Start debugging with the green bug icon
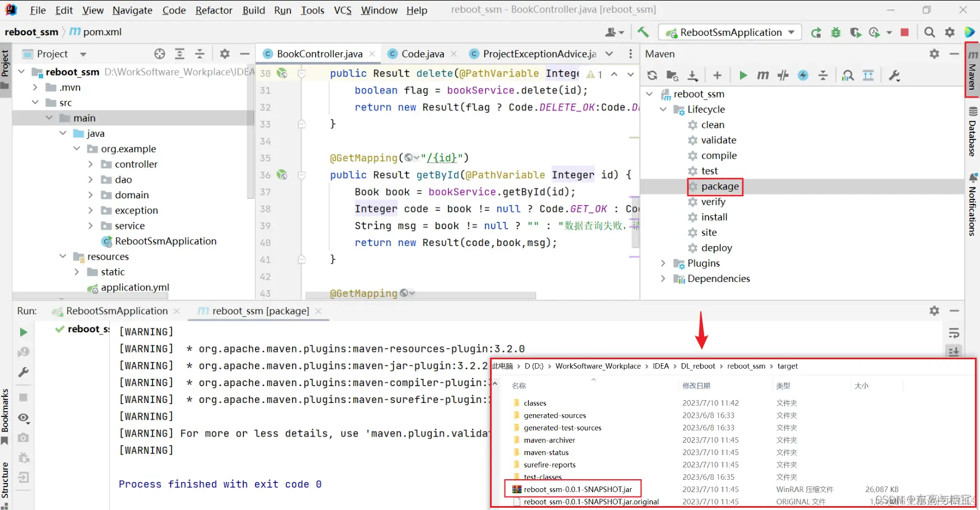 click(x=836, y=33)
